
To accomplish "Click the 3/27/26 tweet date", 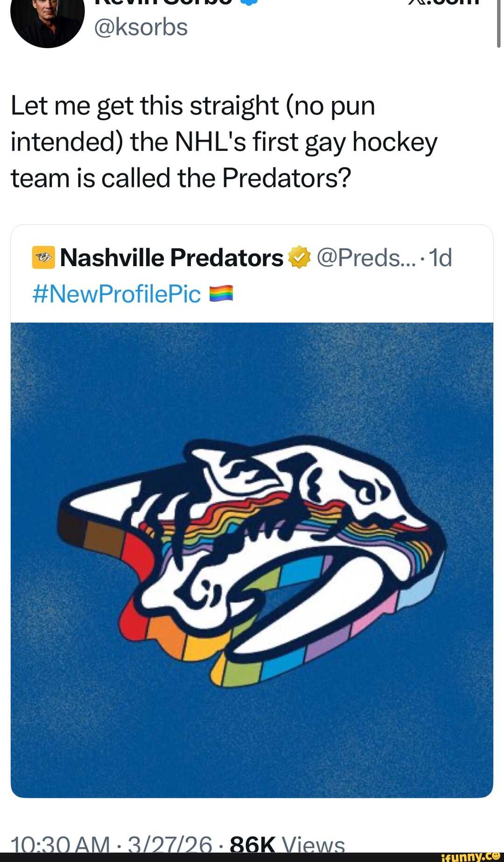I will click(170, 846).
